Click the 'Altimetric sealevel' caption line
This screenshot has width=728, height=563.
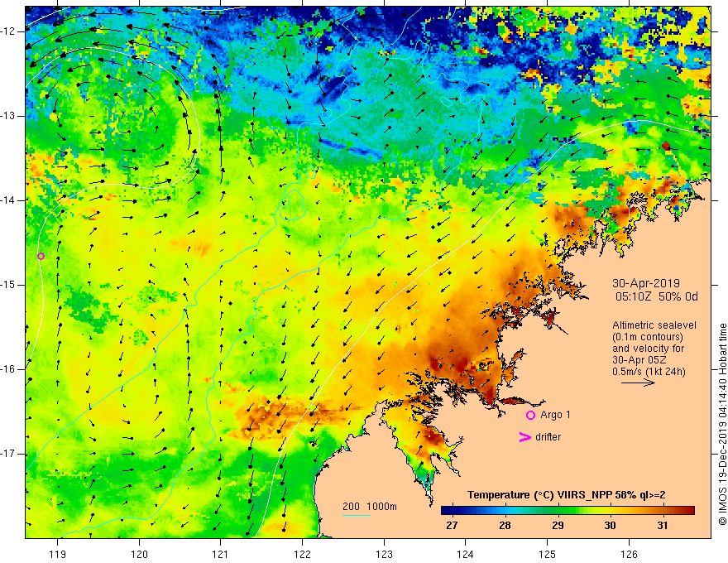(x=654, y=325)
